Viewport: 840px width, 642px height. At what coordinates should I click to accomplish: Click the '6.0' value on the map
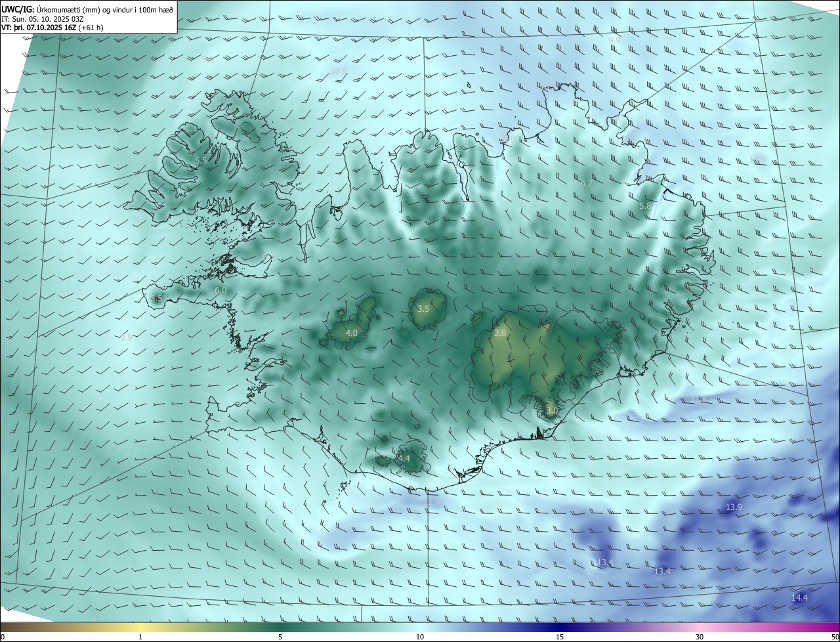220,290
